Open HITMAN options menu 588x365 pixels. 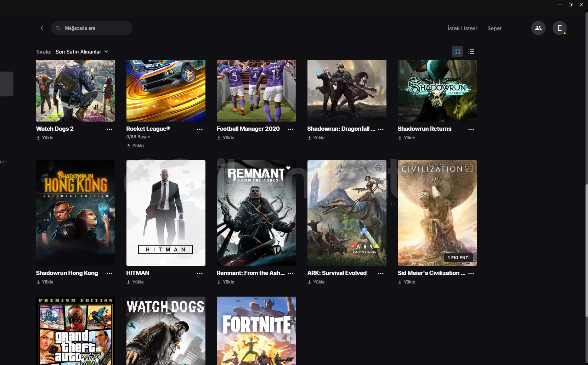(200, 274)
